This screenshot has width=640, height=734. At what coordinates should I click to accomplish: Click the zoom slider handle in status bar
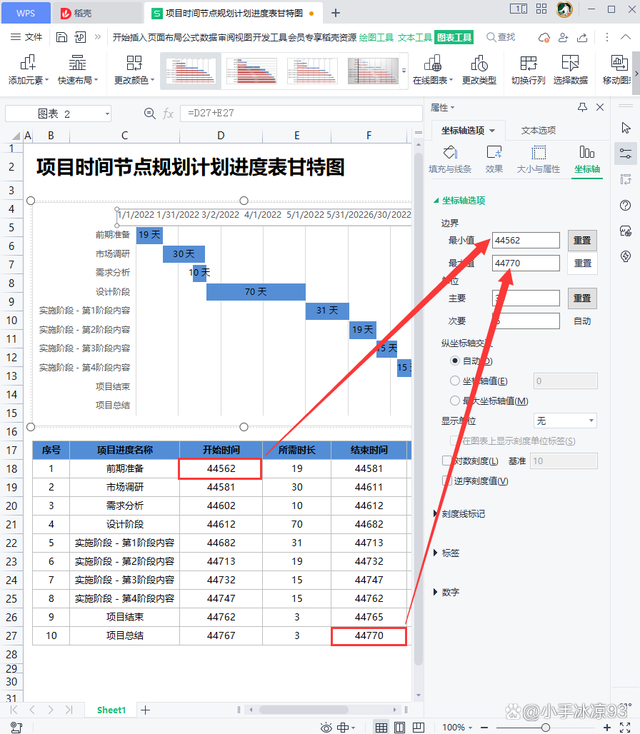tap(545, 727)
